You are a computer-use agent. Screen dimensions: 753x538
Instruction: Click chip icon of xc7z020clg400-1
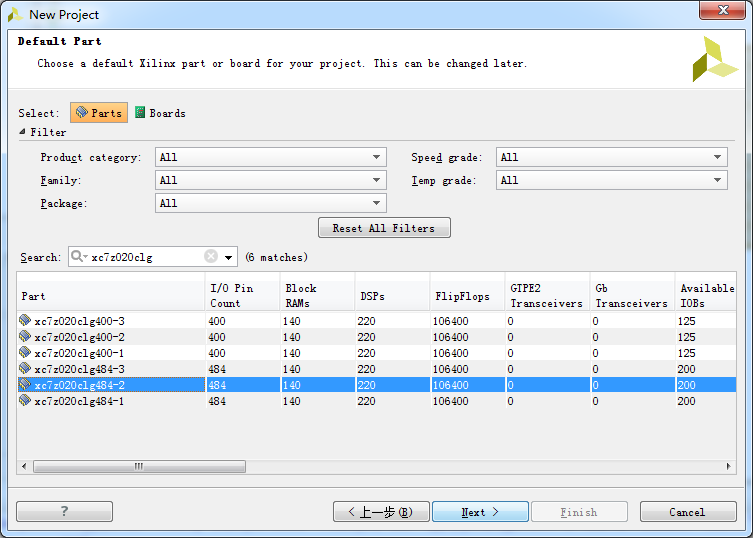point(25,352)
